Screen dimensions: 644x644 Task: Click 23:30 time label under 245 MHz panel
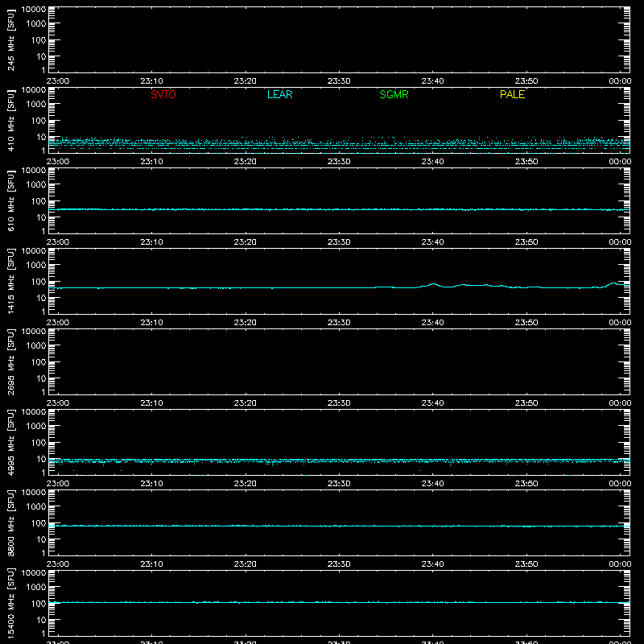[x=339, y=81]
